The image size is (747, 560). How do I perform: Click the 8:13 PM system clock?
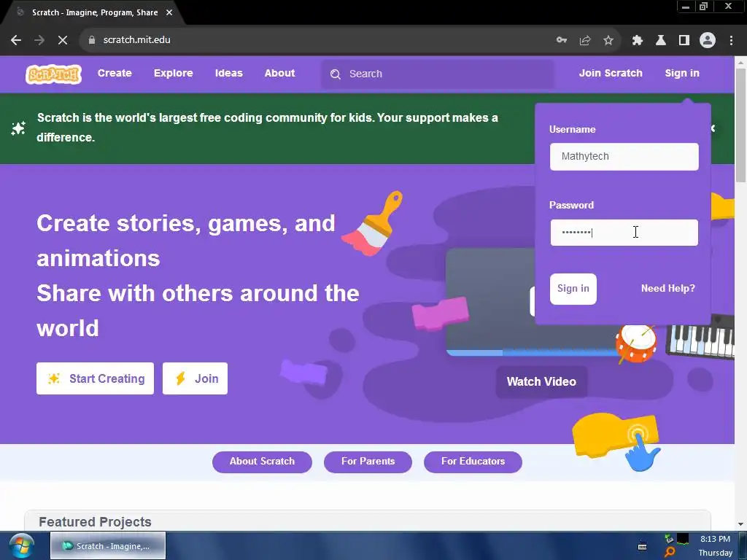click(x=715, y=539)
